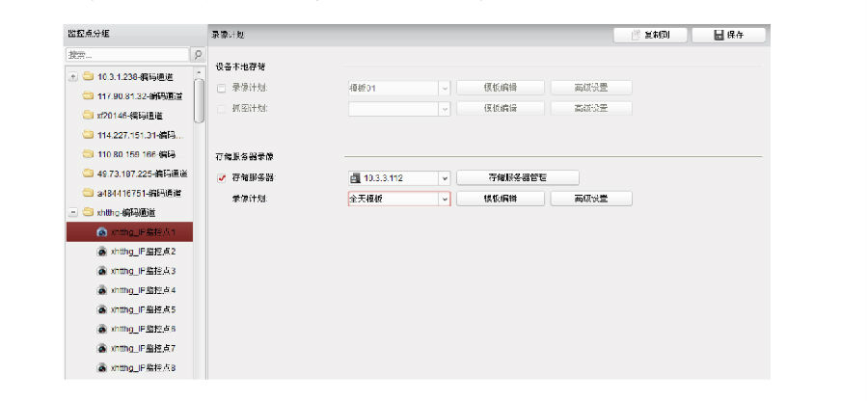Select the highlighted xhtthg_IP监控点1 camera
Viewport: 868px width, 401px height.
click(143, 232)
